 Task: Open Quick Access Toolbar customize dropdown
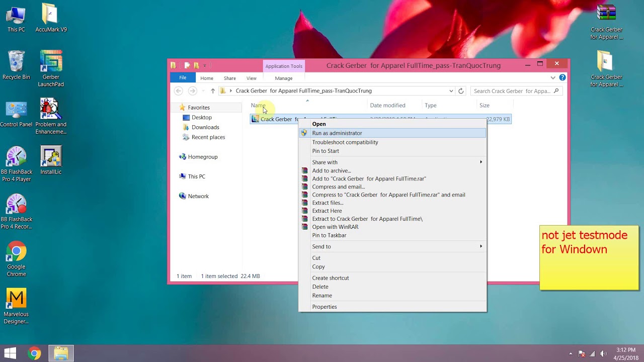[x=205, y=65]
